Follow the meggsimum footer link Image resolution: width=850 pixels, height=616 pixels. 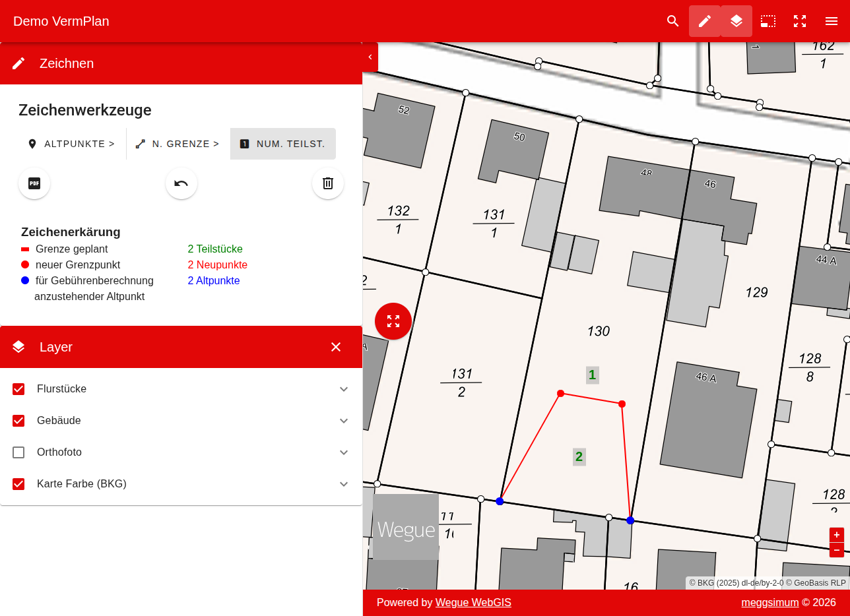pos(769,602)
